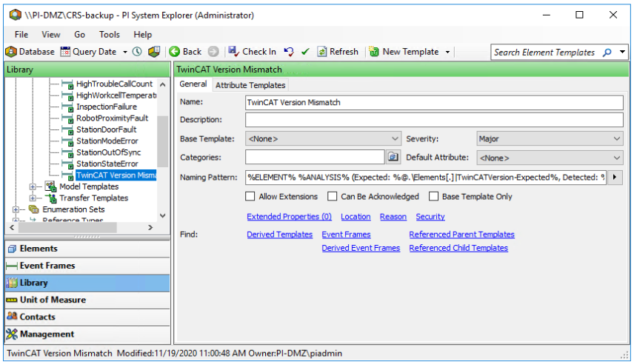
Task: Open the Default Attribute dropdown
Action: click(x=550, y=158)
